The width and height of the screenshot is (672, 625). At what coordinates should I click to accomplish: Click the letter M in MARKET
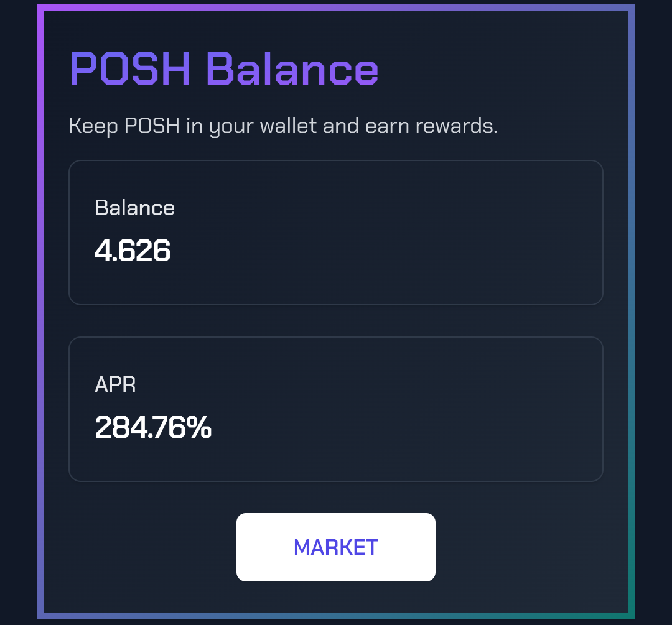(302, 547)
